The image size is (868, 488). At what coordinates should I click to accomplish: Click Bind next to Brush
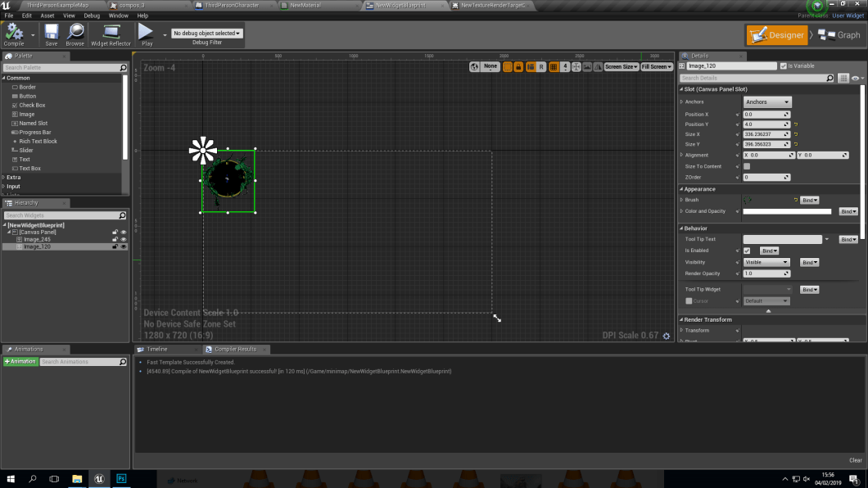coord(809,200)
